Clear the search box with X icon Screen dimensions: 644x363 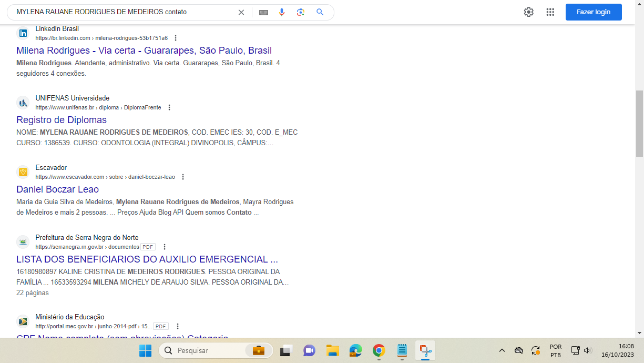pyautogui.click(x=241, y=12)
